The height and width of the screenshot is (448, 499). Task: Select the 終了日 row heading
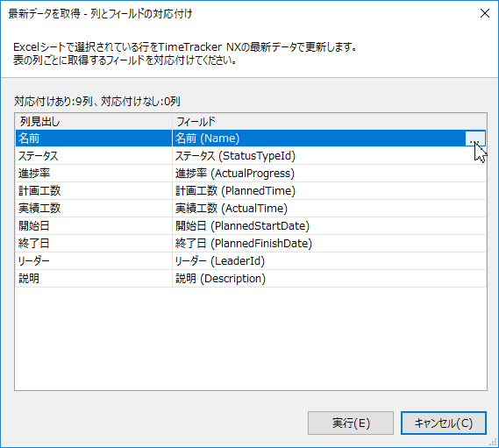tap(94, 244)
